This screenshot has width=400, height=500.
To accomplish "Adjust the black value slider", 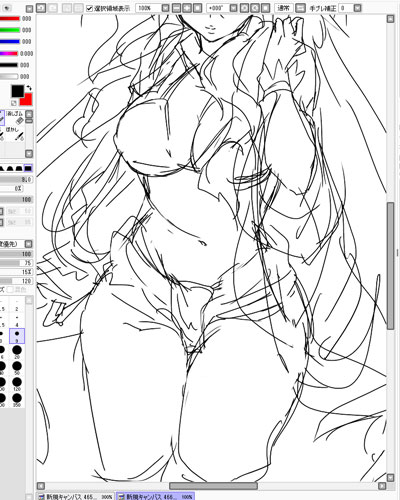I will point(9,65).
